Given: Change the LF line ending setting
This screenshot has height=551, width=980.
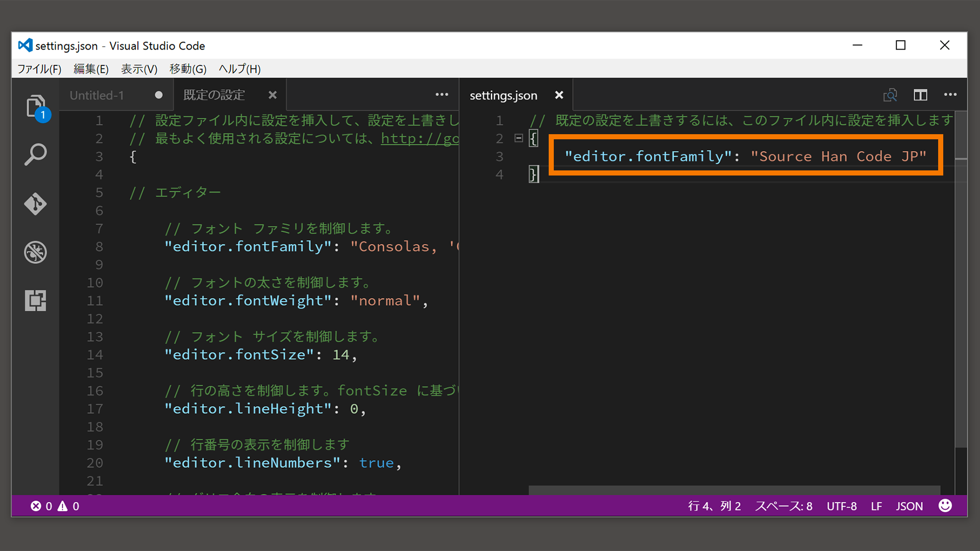Looking at the screenshot, I should click(x=876, y=506).
